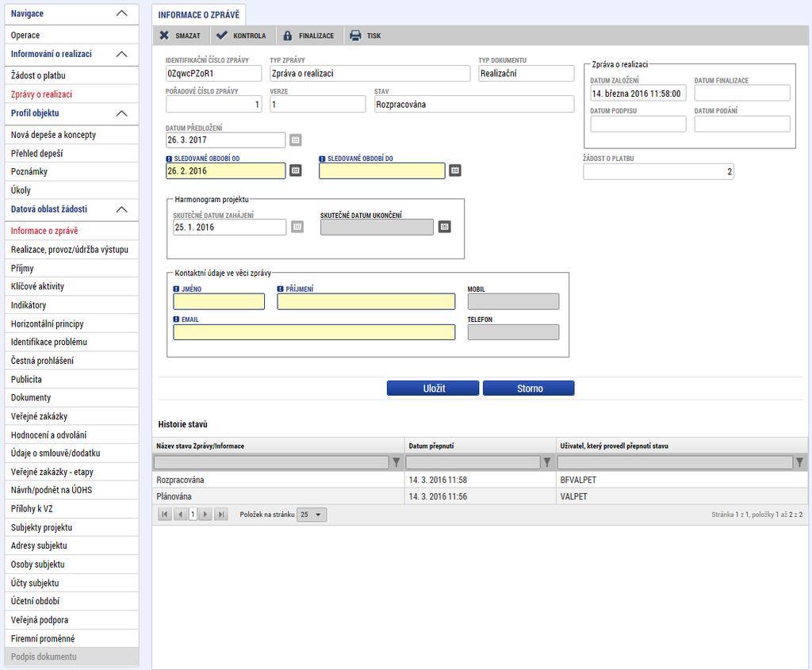The width and height of the screenshot is (812, 670).
Task: Click page number 1 in pager
Action: (x=193, y=515)
